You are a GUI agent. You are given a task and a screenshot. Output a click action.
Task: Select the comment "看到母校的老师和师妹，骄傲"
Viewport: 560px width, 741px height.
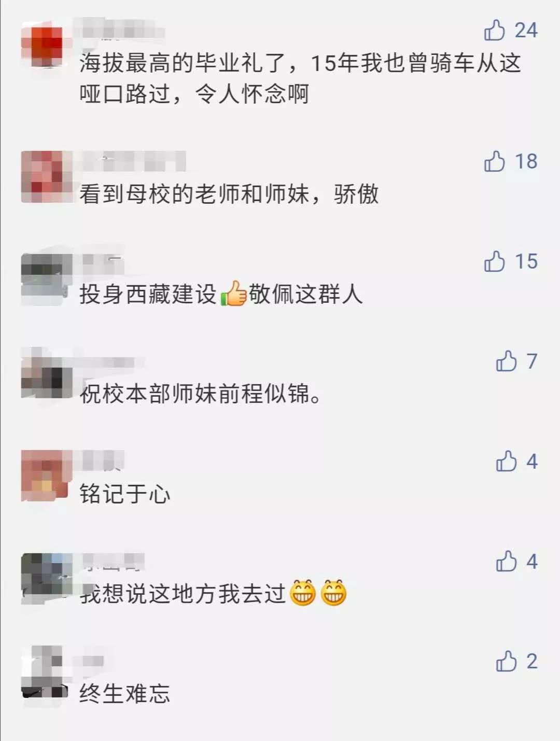(229, 194)
